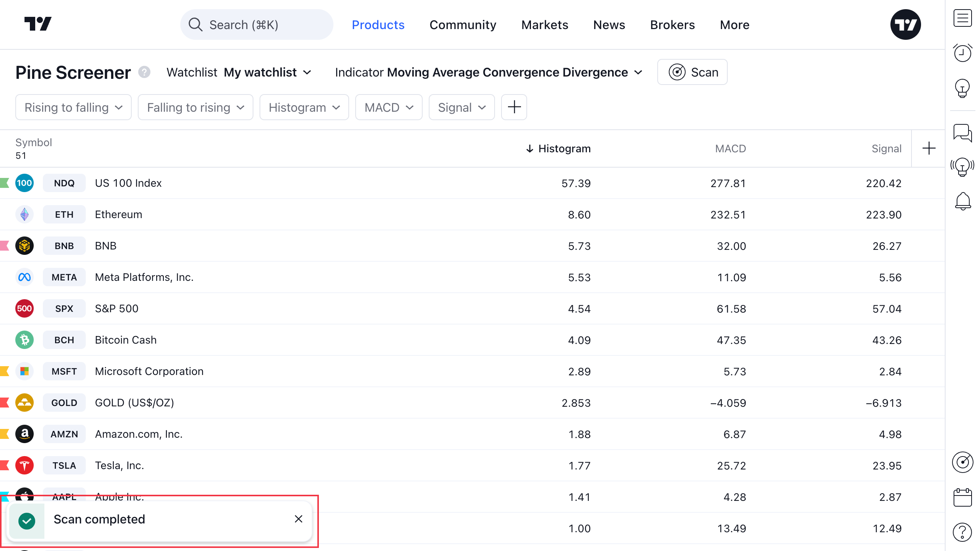Screen dimensions: 980x551
Task: Click the Pine Screener info question mark
Action: point(144,72)
